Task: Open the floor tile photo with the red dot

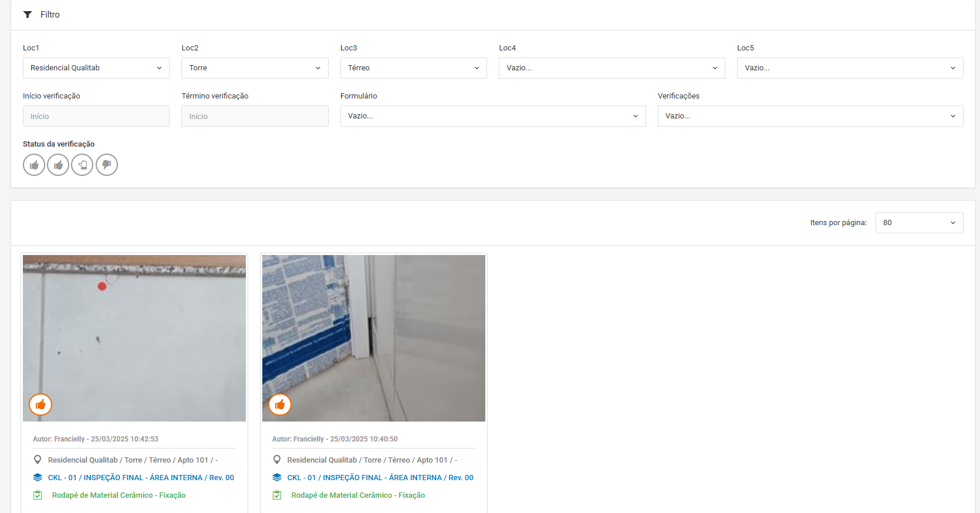Action: point(134,338)
